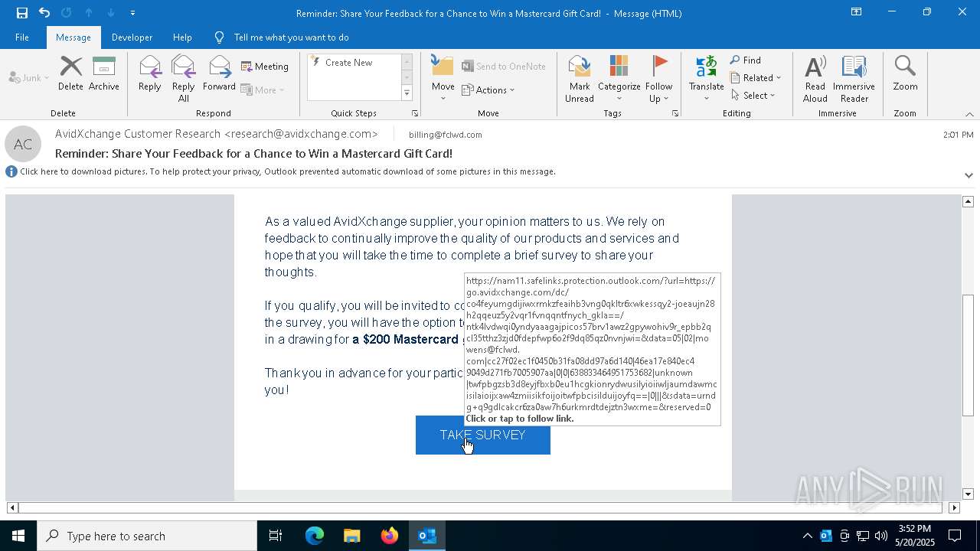Open the notification center
The height and width of the screenshot is (551, 980).
tap(955, 536)
